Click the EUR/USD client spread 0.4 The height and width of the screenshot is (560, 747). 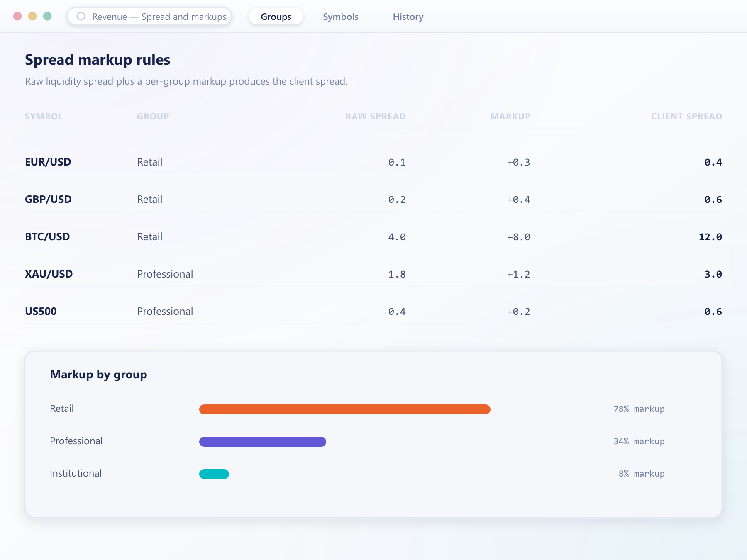713,162
